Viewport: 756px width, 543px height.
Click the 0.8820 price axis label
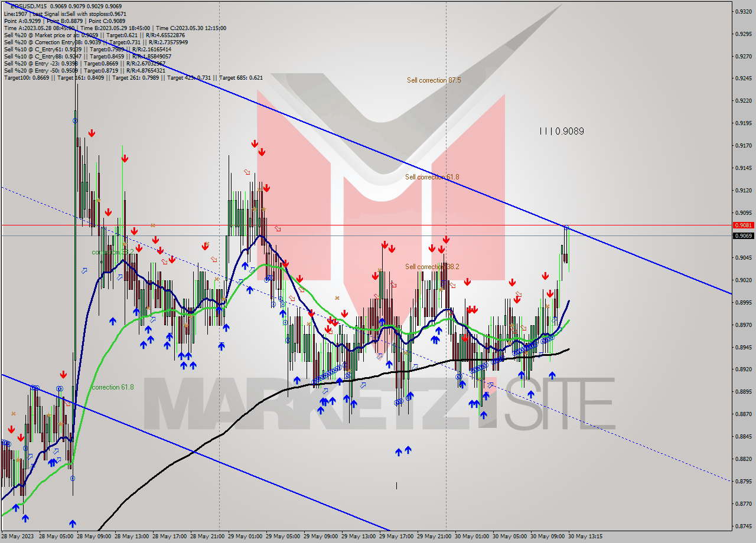(x=743, y=459)
